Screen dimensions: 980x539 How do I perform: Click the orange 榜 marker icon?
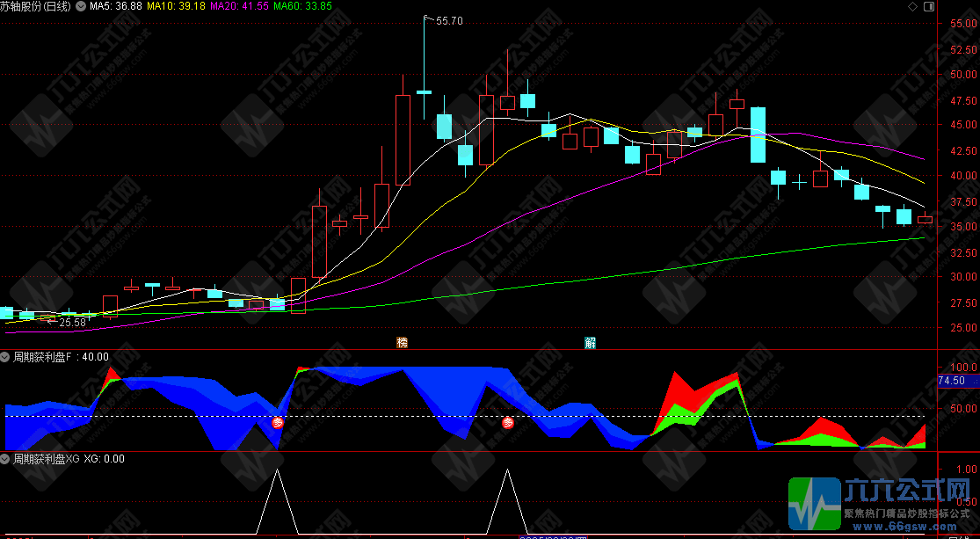403,343
